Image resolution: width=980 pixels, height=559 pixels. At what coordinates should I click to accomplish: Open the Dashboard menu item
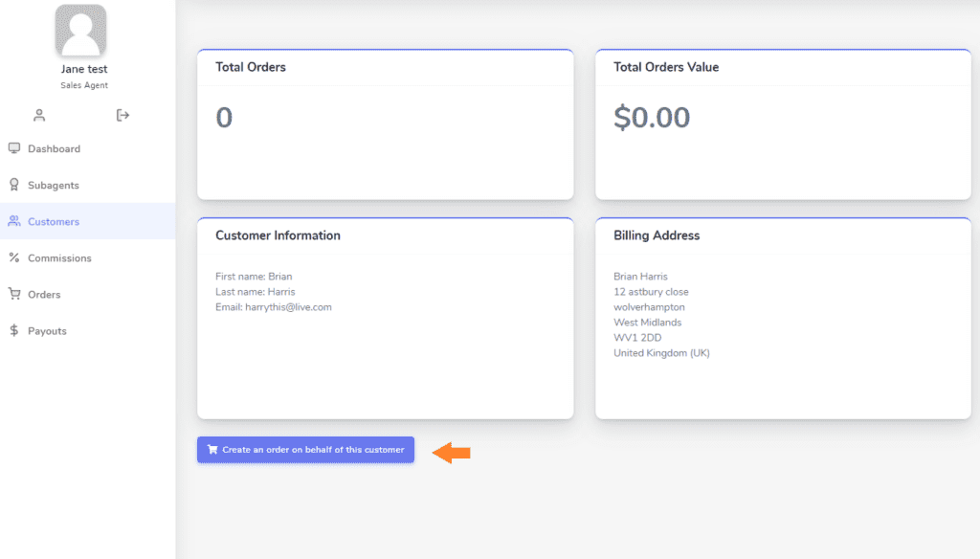click(87, 148)
